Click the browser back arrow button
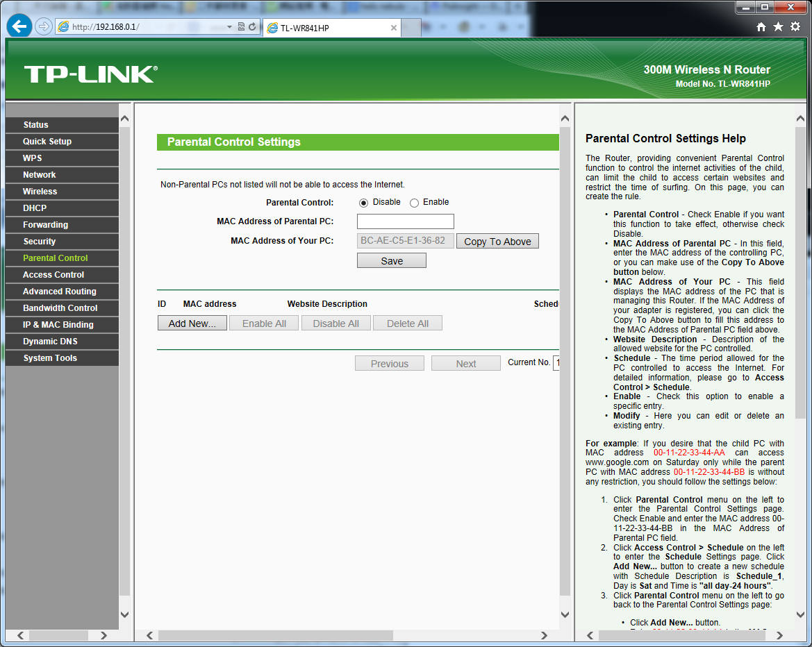Screen dimensions: 812x647 [19, 27]
